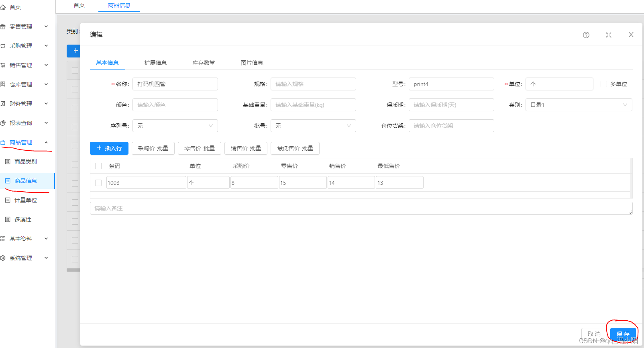Focus the 名称 field with 打码机四管

pos(175,84)
